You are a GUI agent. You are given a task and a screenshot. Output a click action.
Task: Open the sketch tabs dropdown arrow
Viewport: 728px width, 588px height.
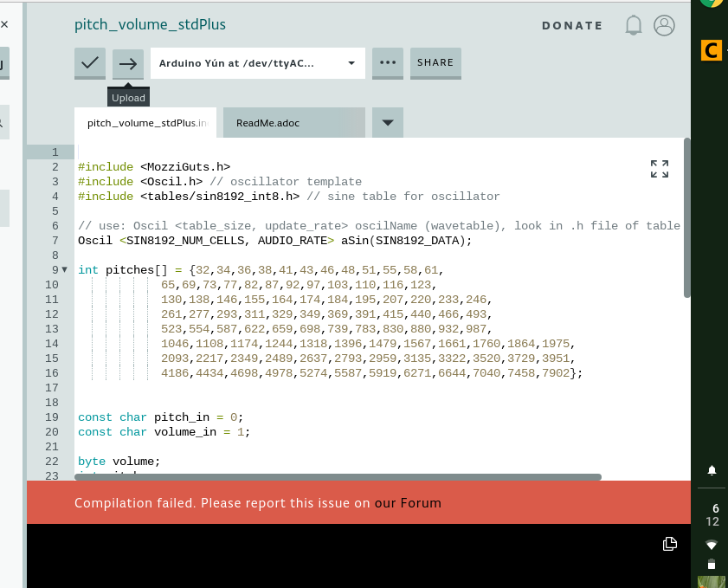[x=387, y=122]
